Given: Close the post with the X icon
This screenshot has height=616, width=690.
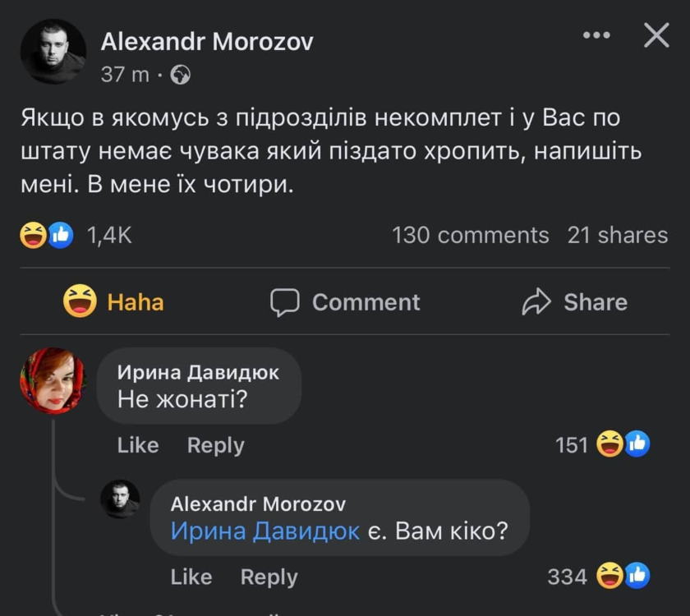Looking at the screenshot, I should tap(655, 35).
